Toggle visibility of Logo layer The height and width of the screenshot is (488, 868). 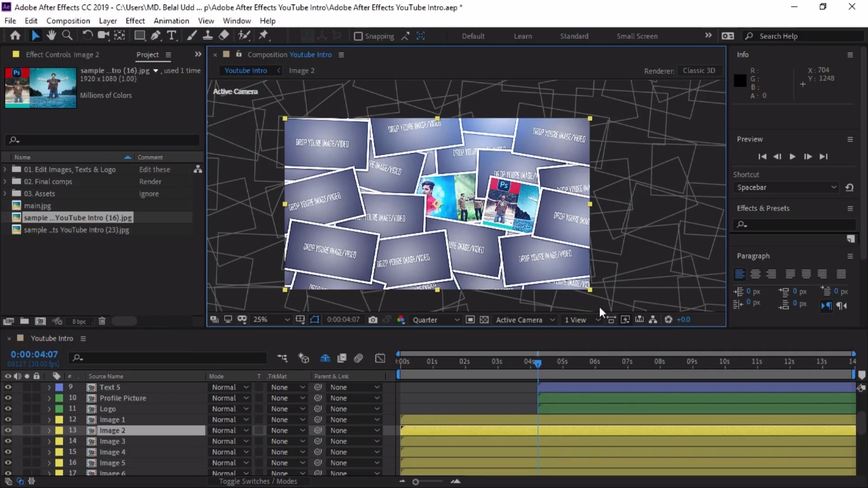[x=8, y=409]
